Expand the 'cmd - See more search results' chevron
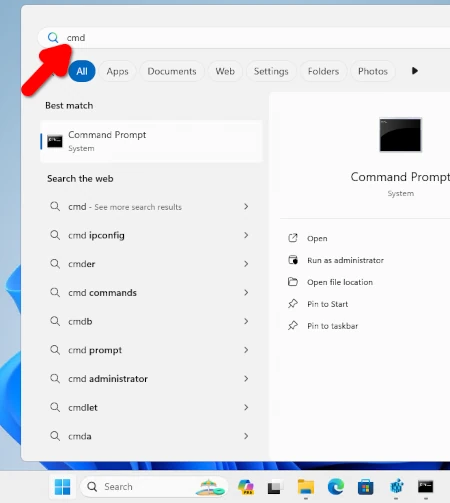The height and width of the screenshot is (503, 450). click(x=246, y=207)
